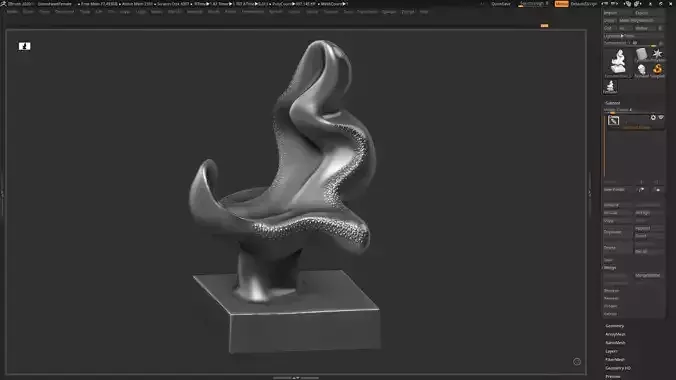The height and width of the screenshot is (380, 676).
Task: Pick the orange SimpleBrush tool icon
Action: coord(657,70)
